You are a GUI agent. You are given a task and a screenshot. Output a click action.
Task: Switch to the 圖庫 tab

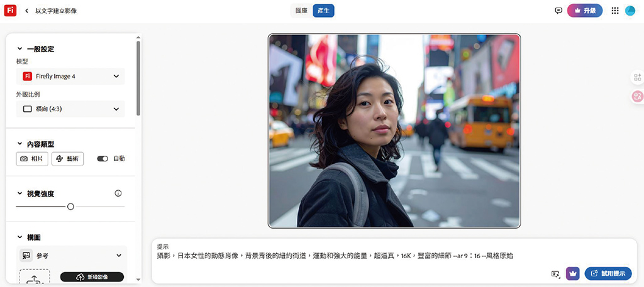click(x=302, y=11)
